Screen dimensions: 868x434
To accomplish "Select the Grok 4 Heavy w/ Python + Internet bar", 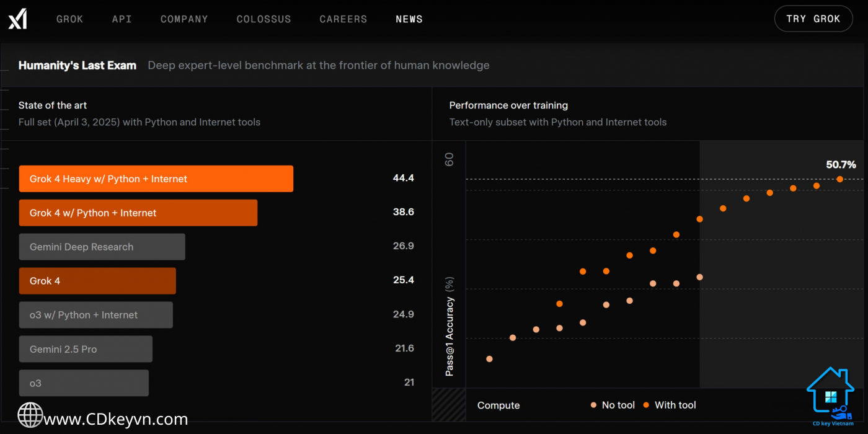I will pos(156,179).
